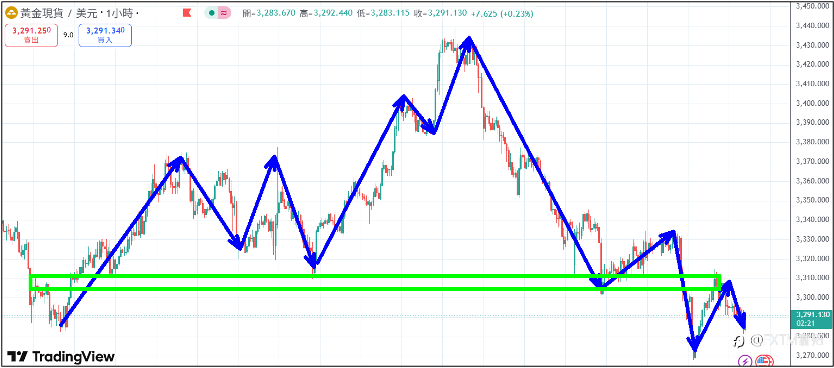Click the 3,330.000 price scale label
This screenshot has height=368, width=834.
tap(812, 239)
